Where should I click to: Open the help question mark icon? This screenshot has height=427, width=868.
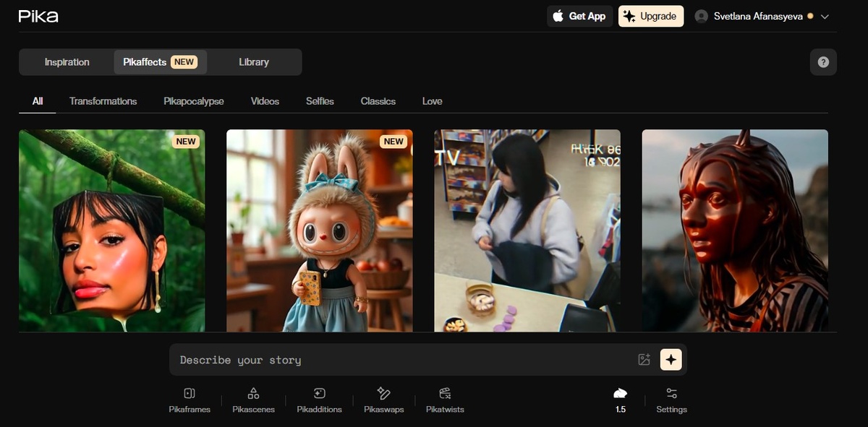point(823,62)
